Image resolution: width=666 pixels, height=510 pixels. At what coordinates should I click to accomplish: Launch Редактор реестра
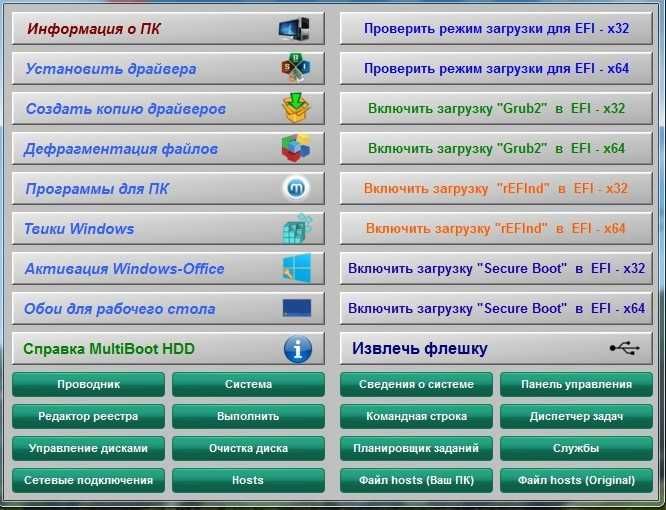(88, 416)
